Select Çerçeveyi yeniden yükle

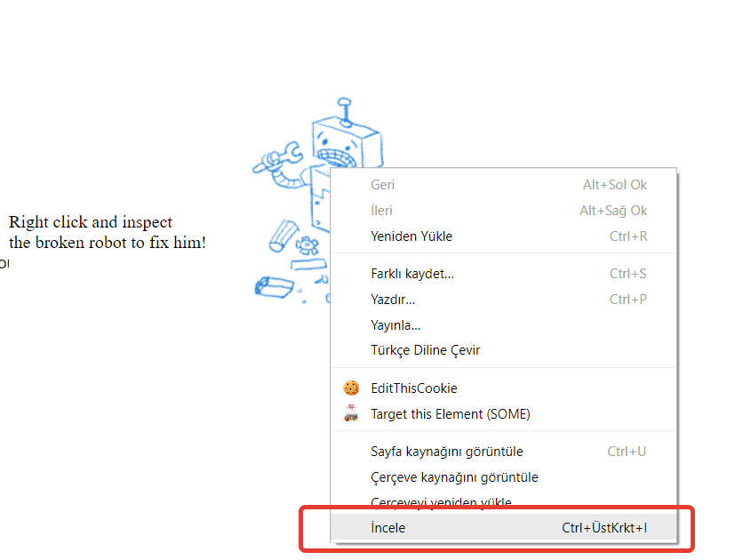pos(441,502)
